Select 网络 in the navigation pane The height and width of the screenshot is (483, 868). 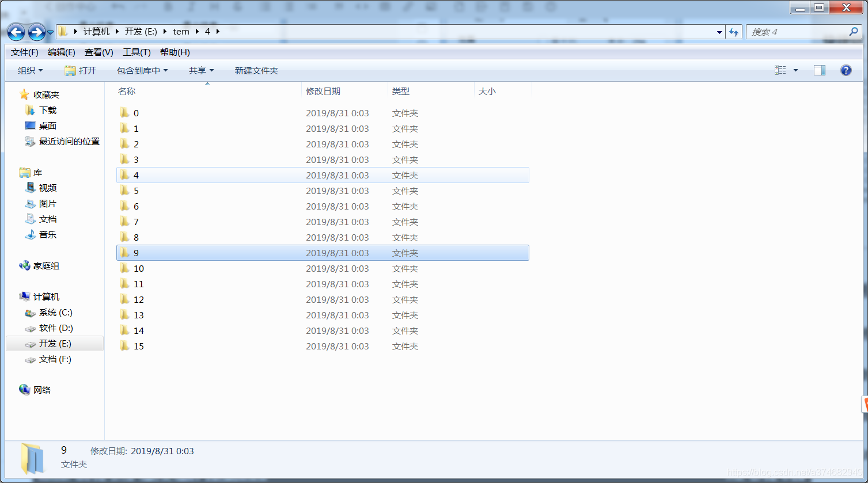click(42, 390)
